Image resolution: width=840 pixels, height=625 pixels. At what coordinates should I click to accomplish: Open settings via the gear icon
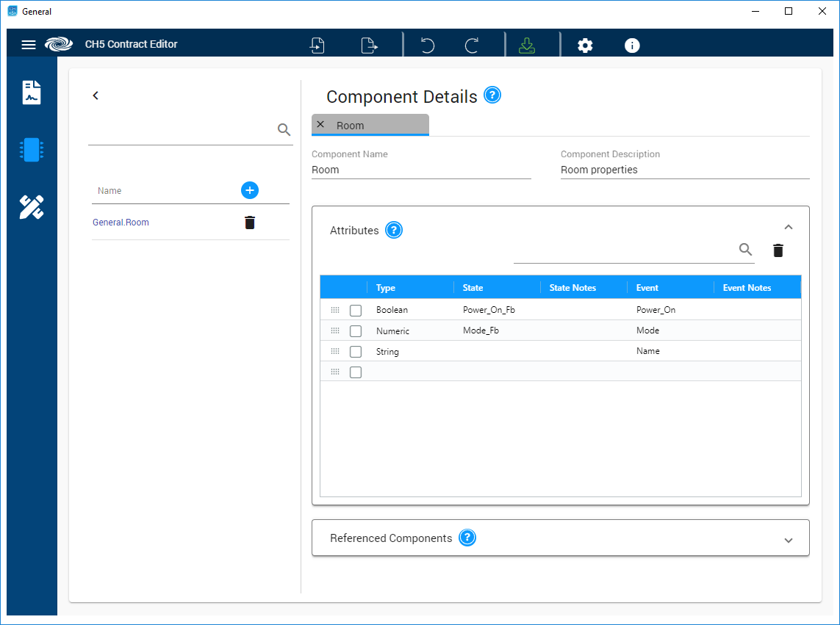click(x=585, y=46)
